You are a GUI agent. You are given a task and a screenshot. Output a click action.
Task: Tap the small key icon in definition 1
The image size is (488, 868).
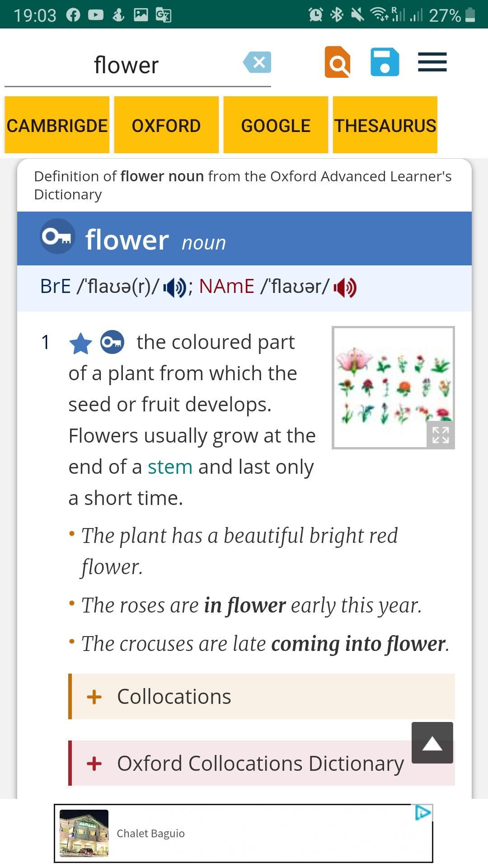point(112,342)
